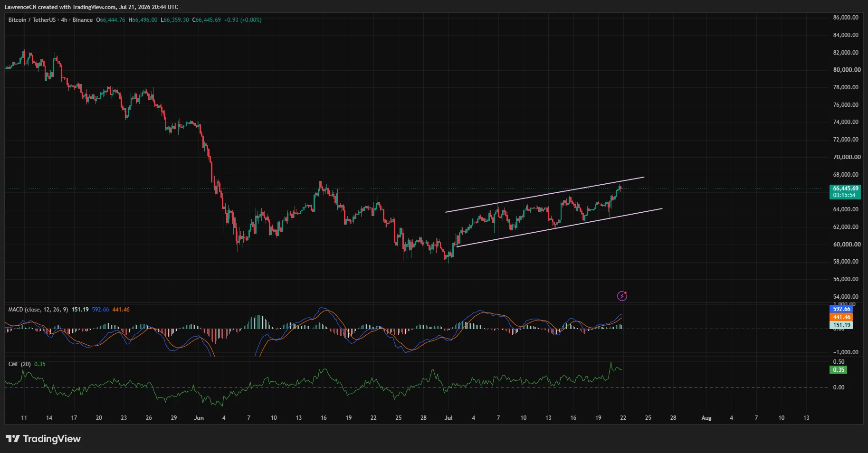Select the Bitcoin / TetherUS symbol title

tap(32, 20)
